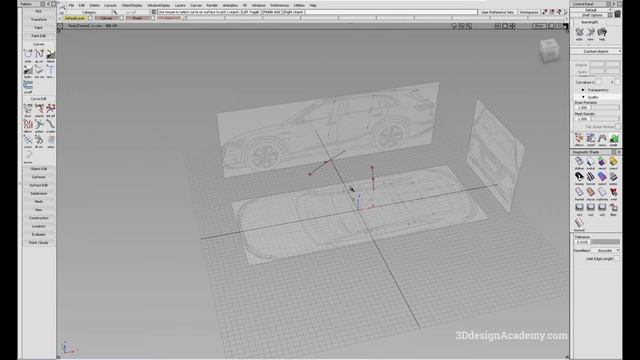640x360 pixels.
Task: Open the Object Edit palette tab
Action: click(38, 169)
